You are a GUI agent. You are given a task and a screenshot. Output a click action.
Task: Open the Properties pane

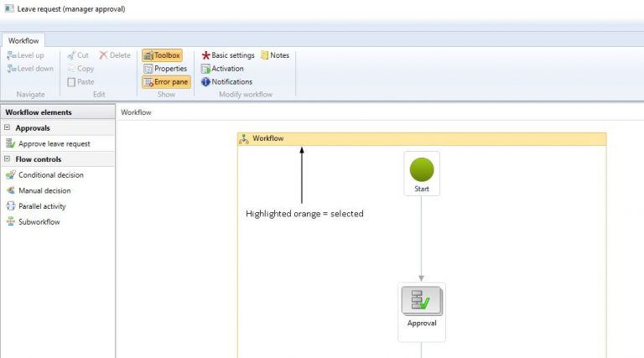165,69
